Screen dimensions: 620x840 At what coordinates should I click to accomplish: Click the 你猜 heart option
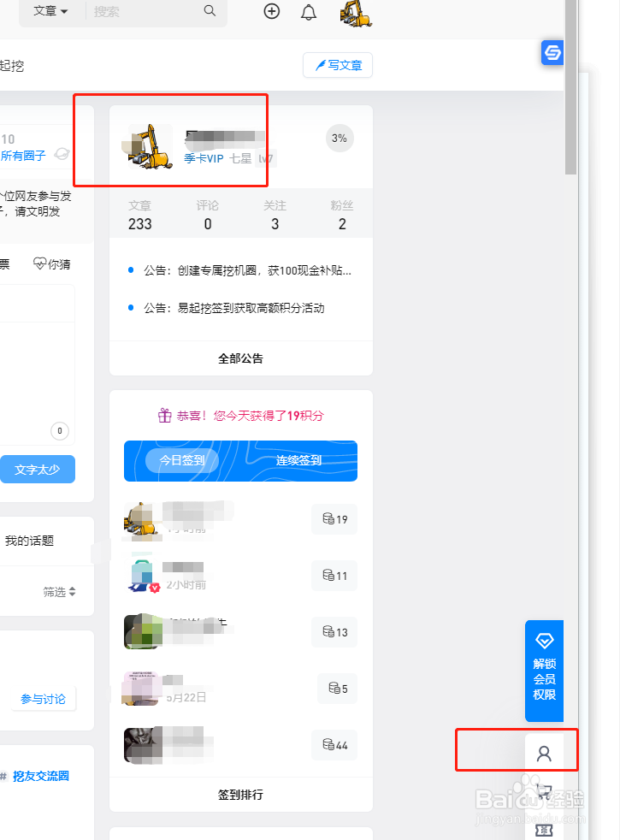pos(52,264)
